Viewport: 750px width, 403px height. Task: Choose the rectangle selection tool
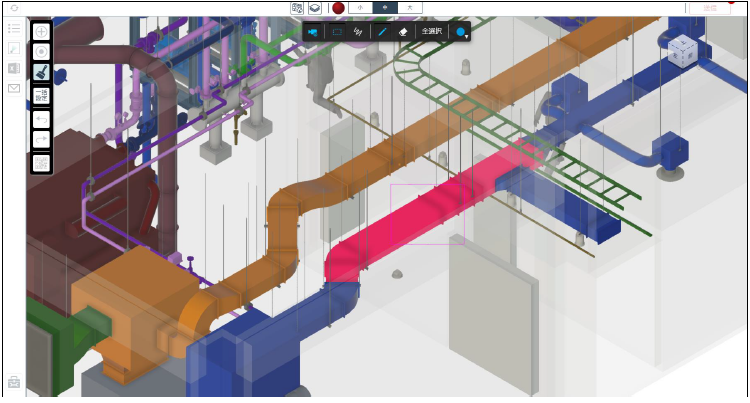337,31
